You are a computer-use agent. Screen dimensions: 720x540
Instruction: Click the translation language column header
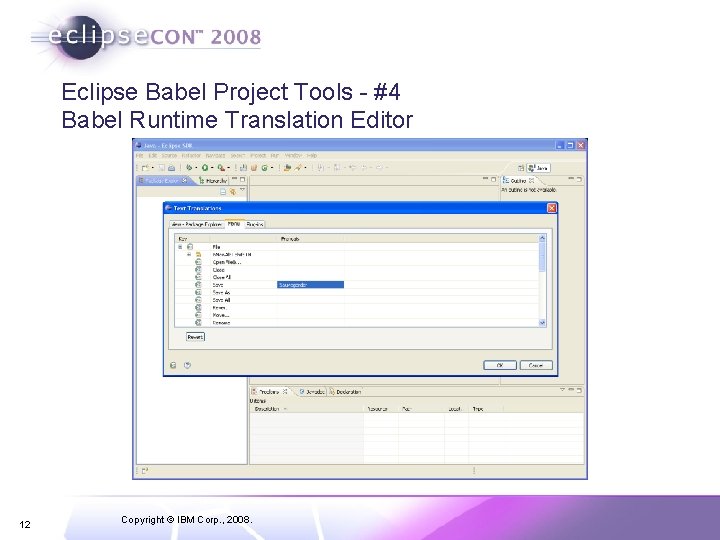tap(310, 239)
